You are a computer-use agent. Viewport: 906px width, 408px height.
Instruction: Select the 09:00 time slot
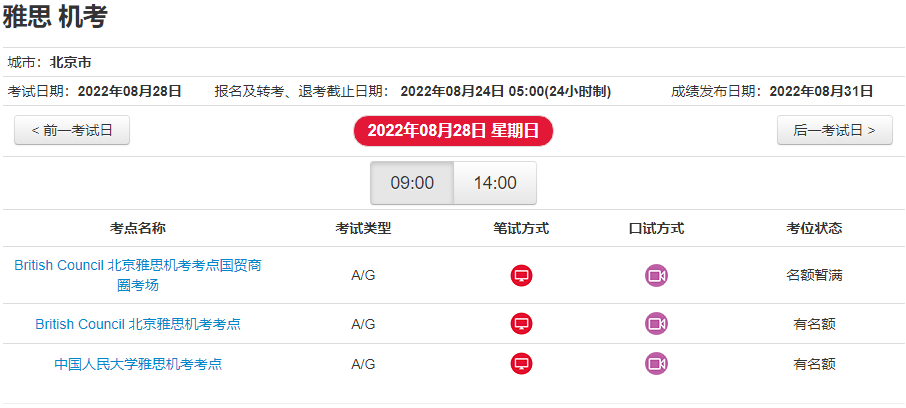pos(412,183)
